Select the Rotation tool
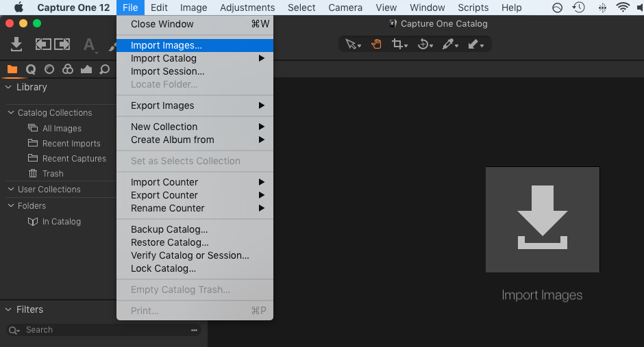The width and height of the screenshot is (644, 347). 423,44
